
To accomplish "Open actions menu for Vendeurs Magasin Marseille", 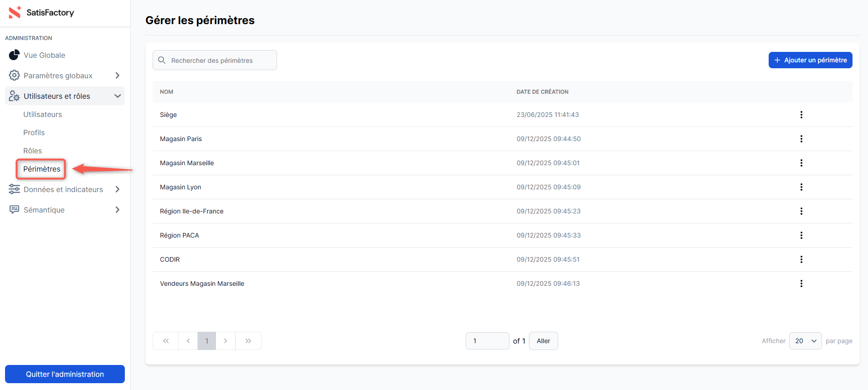I will click(801, 284).
